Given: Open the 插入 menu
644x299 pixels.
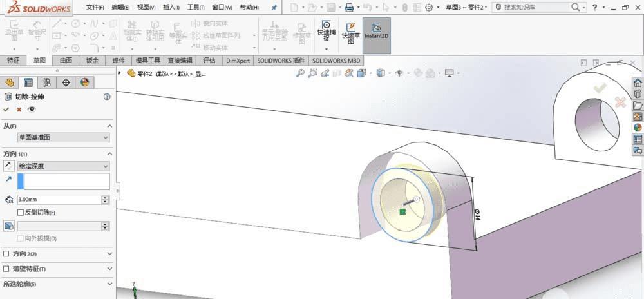Looking at the screenshot, I should pos(171,7).
